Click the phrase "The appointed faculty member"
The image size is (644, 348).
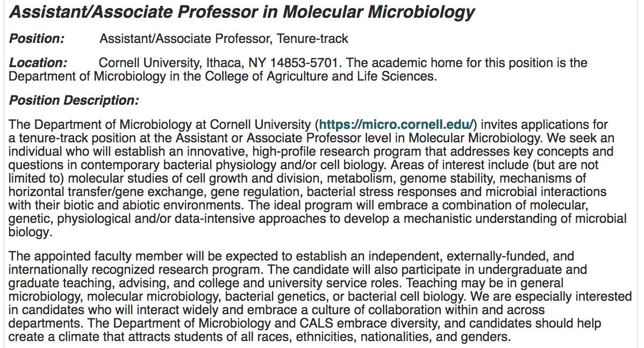tap(96, 256)
